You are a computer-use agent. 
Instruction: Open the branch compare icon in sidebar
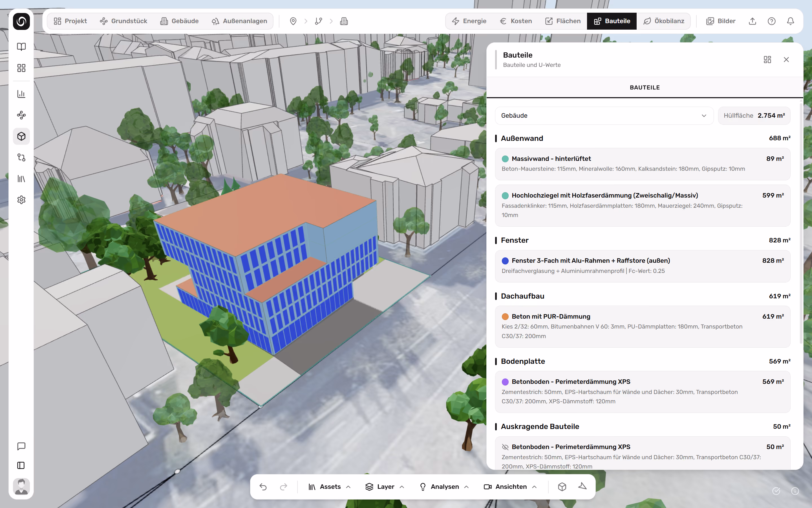pos(21,157)
